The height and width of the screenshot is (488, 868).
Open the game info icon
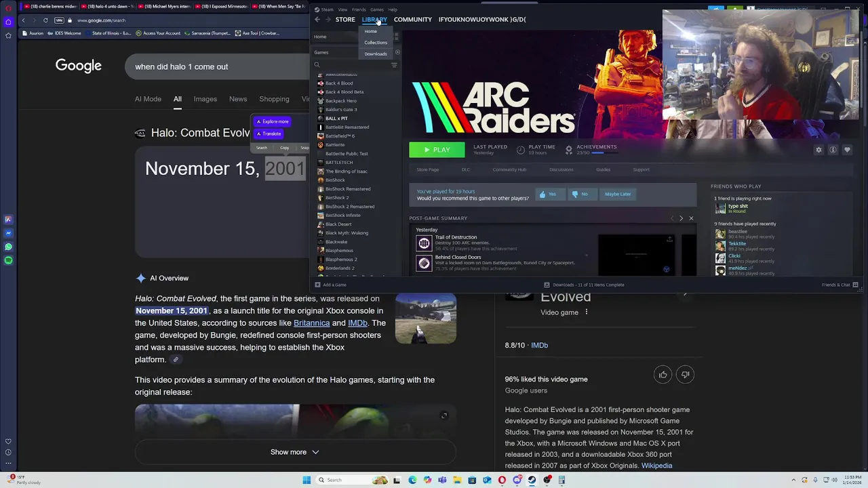833,150
